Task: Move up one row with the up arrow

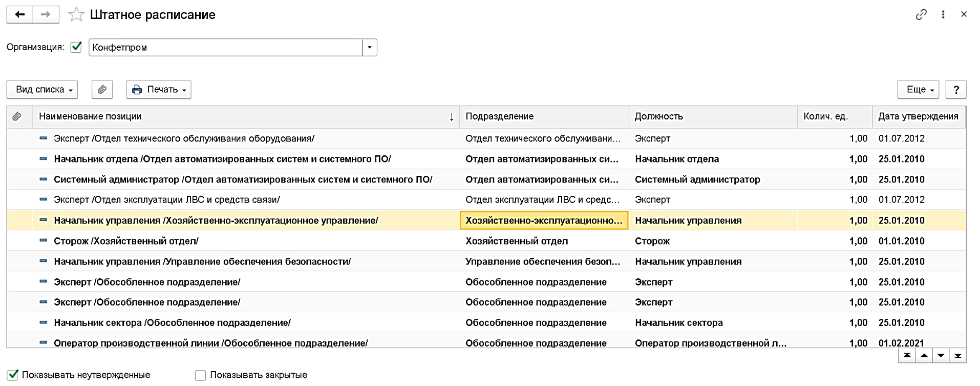Action: point(924,355)
